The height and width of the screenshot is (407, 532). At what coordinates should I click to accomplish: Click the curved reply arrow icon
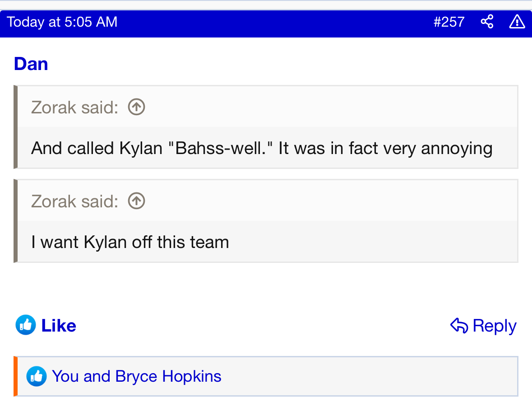point(459,325)
